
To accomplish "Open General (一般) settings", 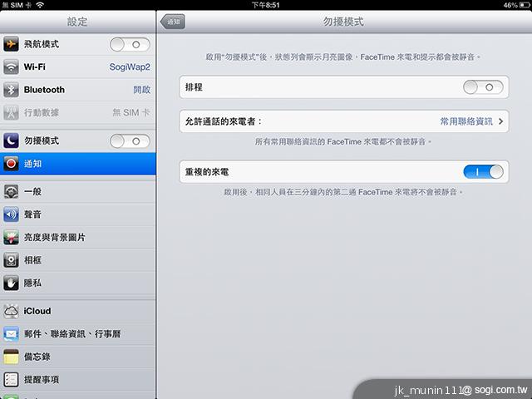I will coord(77,192).
